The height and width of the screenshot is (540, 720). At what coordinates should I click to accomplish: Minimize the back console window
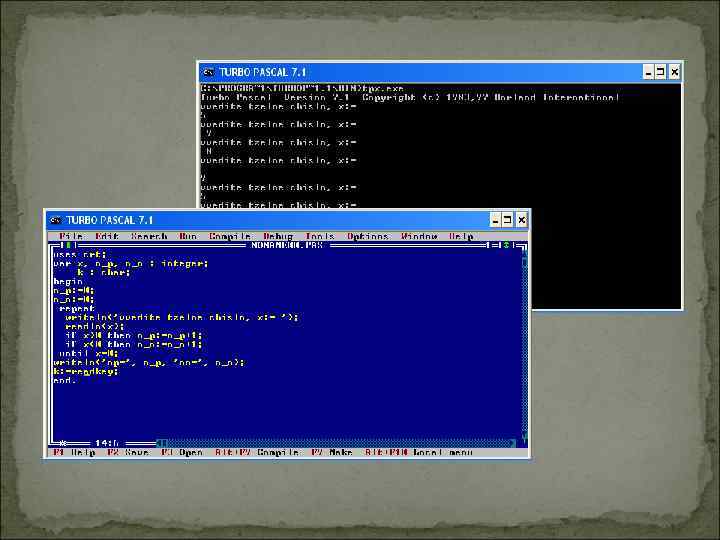point(648,72)
